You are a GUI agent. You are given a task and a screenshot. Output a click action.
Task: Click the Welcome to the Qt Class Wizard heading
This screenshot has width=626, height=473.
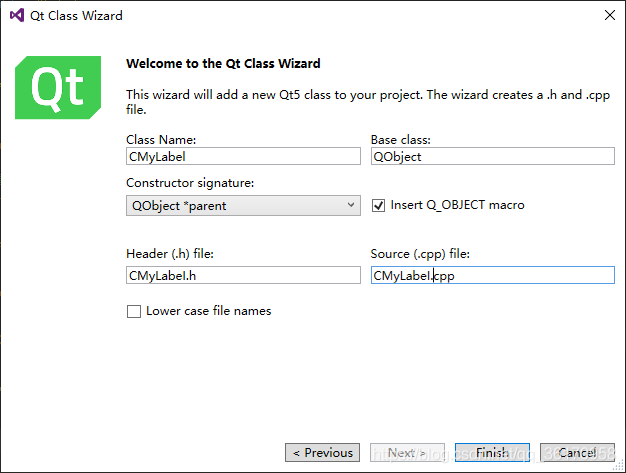pyautogui.click(x=223, y=63)
